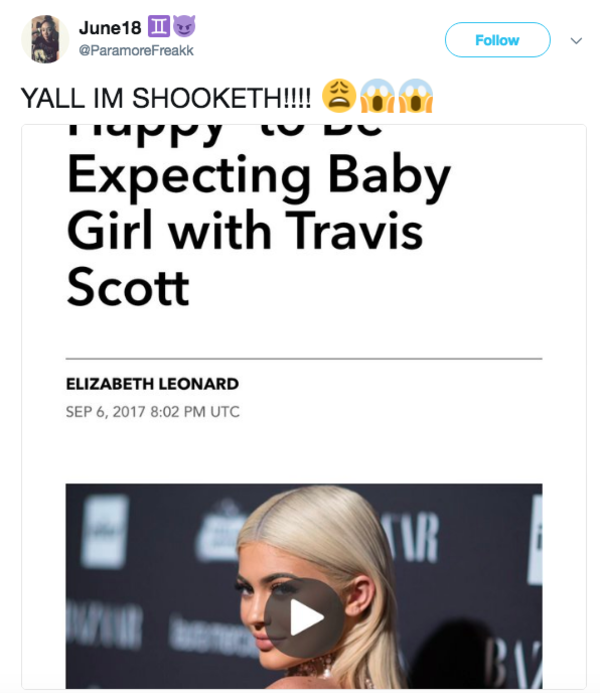600x693 pixels.
Task: Select the YALL IM SHOOKETH tweet text
Action: [x=166, y=98]
